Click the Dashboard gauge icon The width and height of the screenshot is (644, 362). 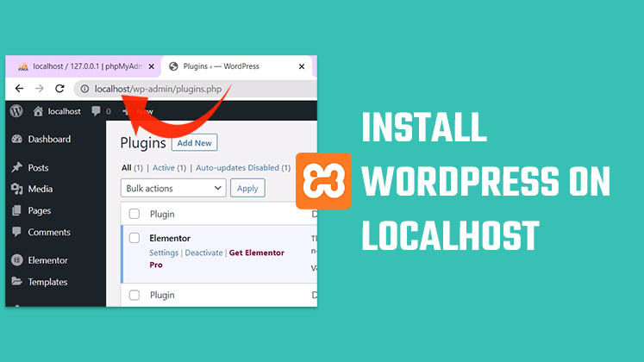(17, 139)
